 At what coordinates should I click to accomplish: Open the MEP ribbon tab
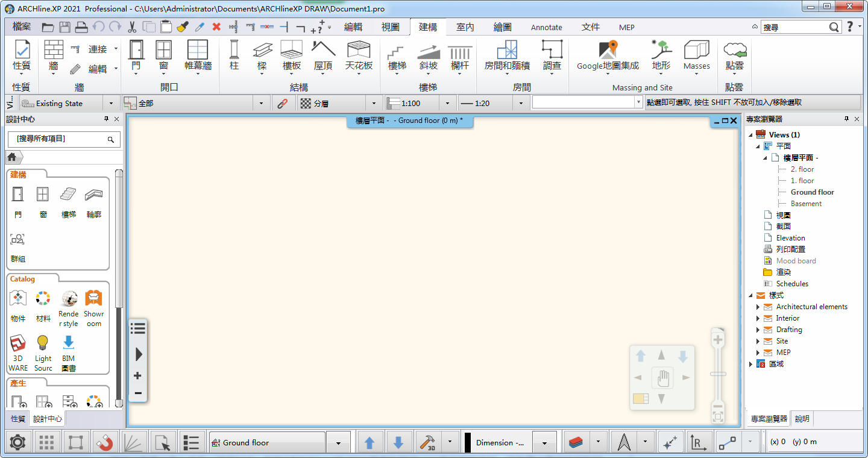[x=627, y=27]
